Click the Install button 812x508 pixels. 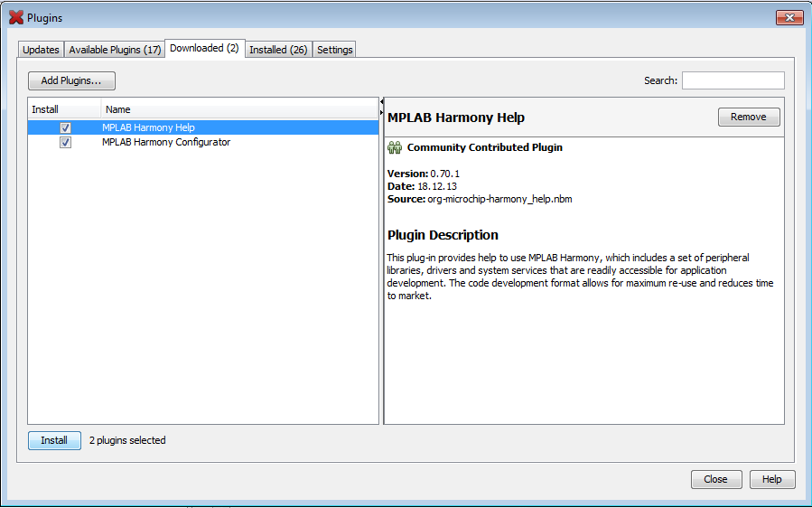coord(54,440)
